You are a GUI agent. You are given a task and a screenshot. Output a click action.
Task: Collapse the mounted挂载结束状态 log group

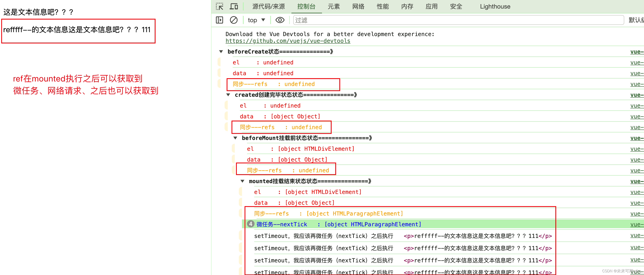[x=242, y=181]
